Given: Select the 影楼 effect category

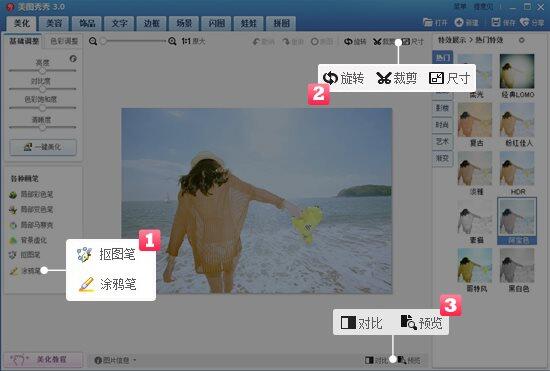Looking at the screenshot, I should pos(442,108).
